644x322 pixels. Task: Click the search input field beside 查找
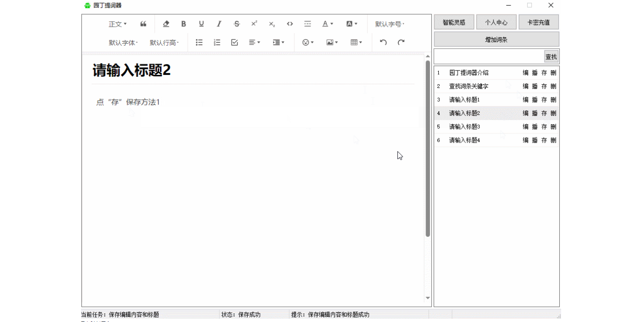[x=489, y=57]
